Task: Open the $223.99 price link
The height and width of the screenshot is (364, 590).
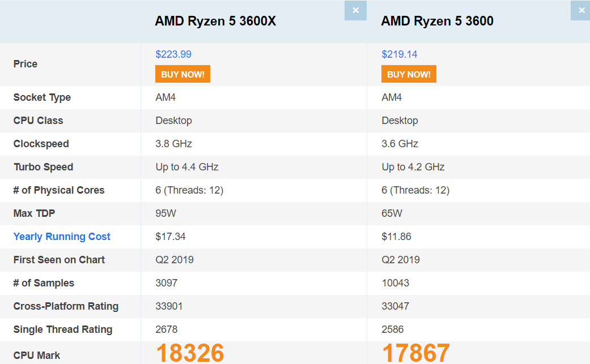Action: pyautogui.click(x=173, y=54)
